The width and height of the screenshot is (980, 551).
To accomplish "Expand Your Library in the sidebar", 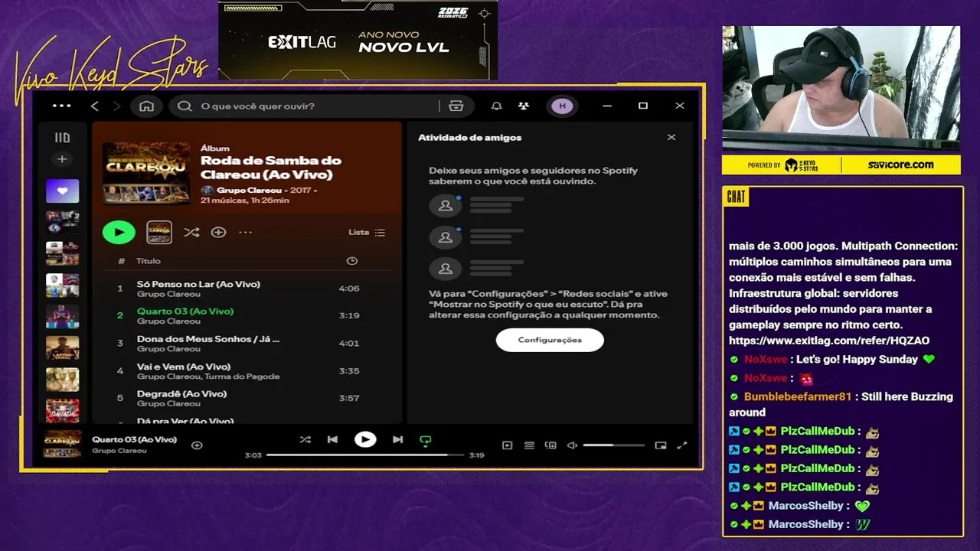I will point(62,138).
